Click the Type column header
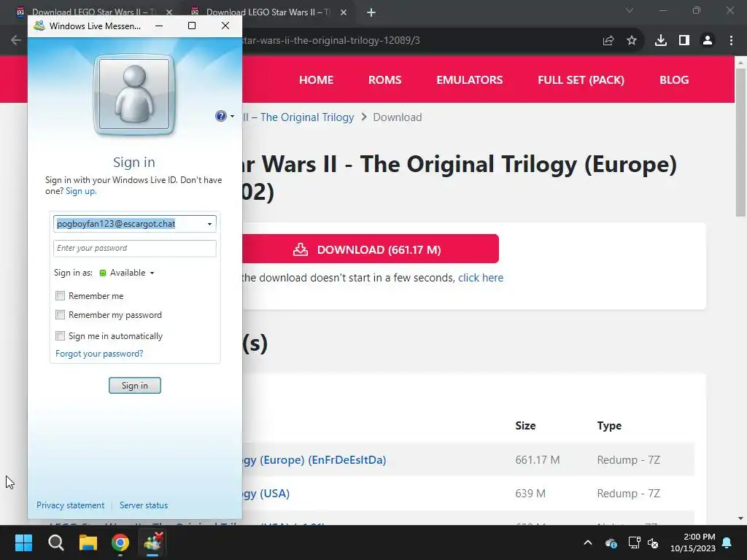The width and height of the screenshot is (747, 560). [609, 426]
